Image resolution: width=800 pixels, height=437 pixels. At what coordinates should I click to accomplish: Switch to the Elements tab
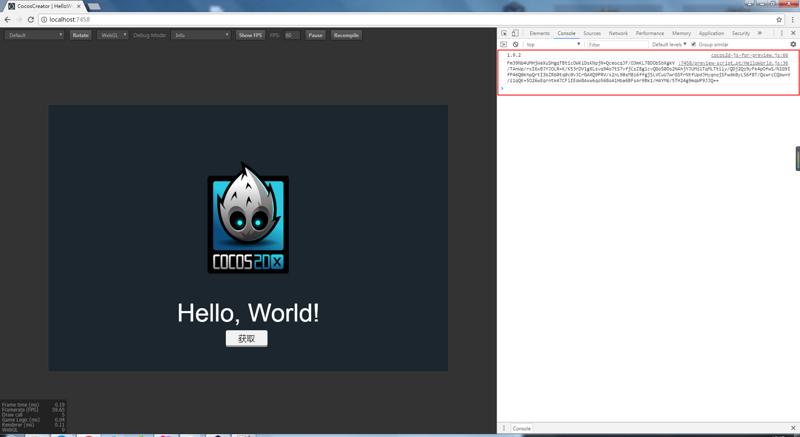coord(539,33)
